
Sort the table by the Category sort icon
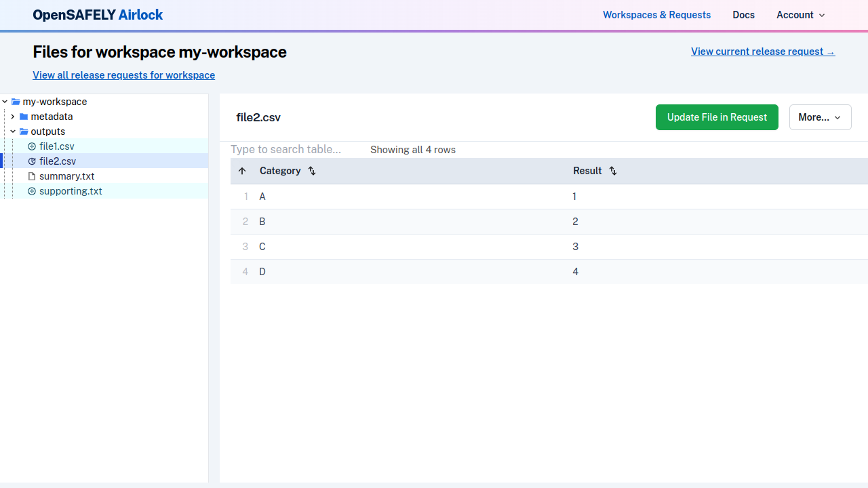click(x=312, y=171)
